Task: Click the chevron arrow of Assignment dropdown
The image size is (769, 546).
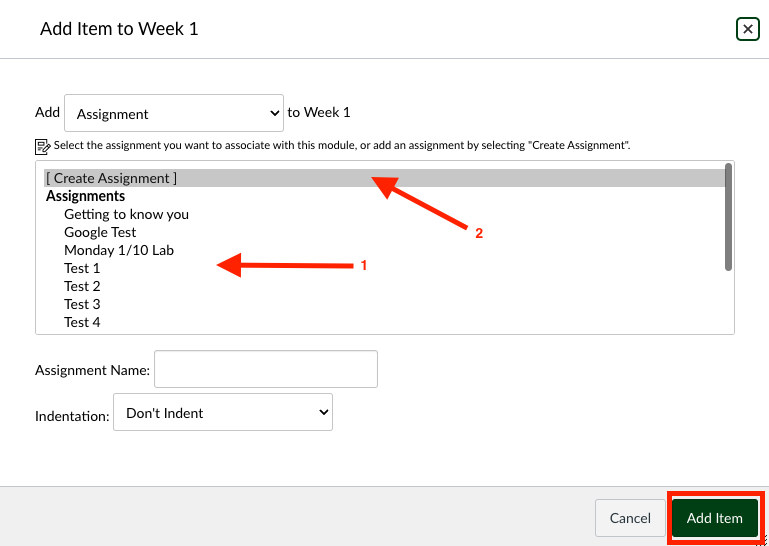Action: tap(274, 113)
